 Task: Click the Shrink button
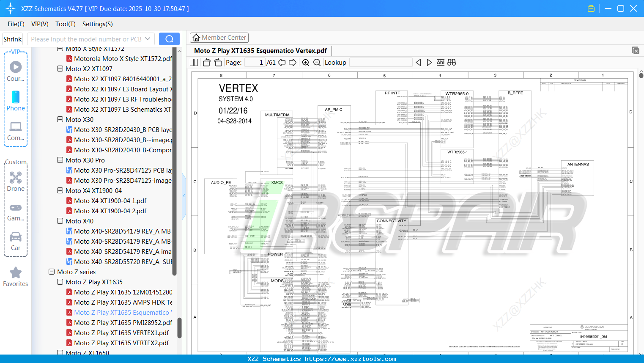[13, 39]
